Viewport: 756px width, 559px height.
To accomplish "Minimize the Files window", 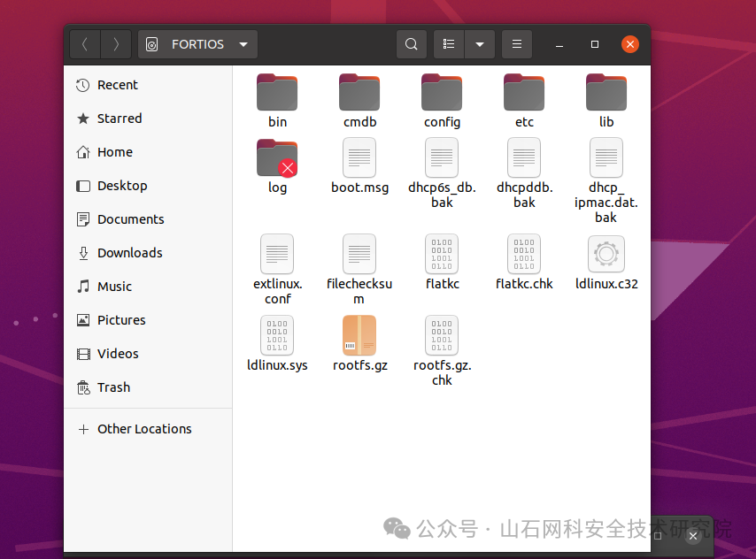I will coord(559,44).
